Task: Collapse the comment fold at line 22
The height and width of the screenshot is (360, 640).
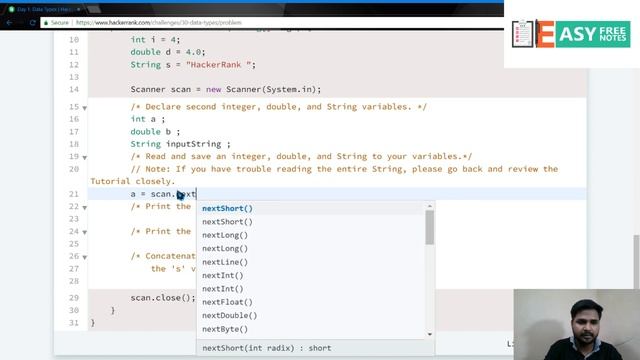Action: pos(84,208)
